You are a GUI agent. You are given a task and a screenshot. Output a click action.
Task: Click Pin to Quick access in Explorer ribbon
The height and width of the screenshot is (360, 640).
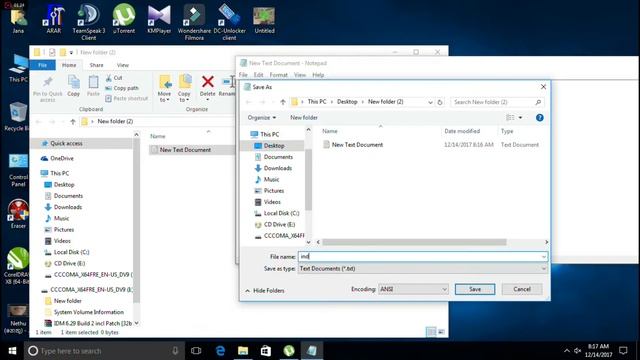click(x=48, y=89)
